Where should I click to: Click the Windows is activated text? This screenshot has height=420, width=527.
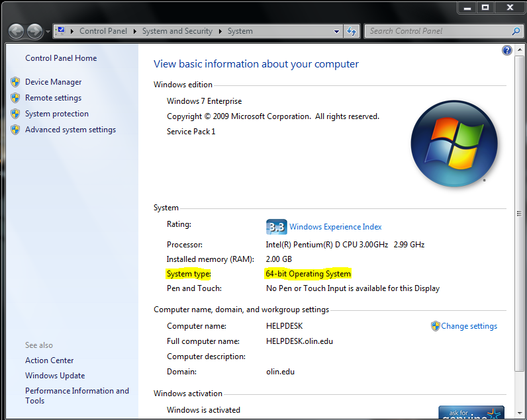[203, 410]
